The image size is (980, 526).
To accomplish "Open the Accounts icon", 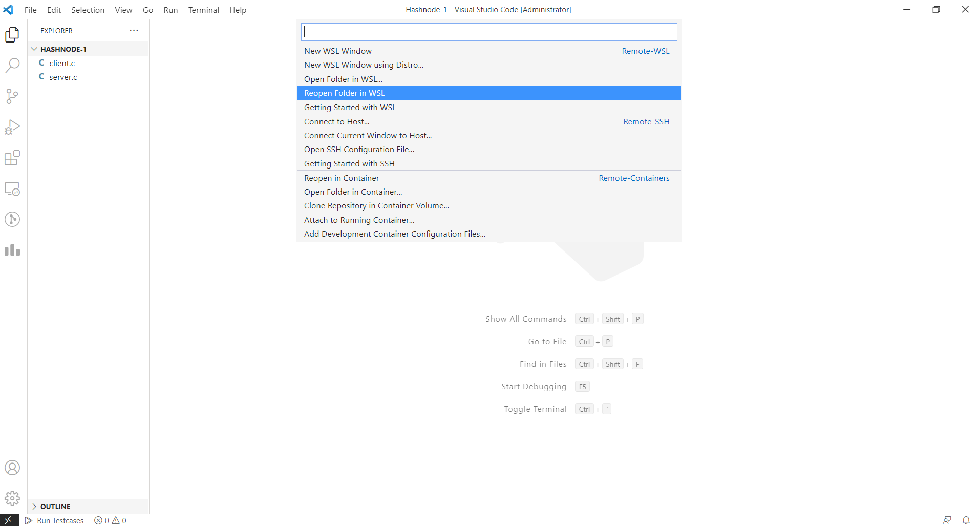I will coord(12,468).
